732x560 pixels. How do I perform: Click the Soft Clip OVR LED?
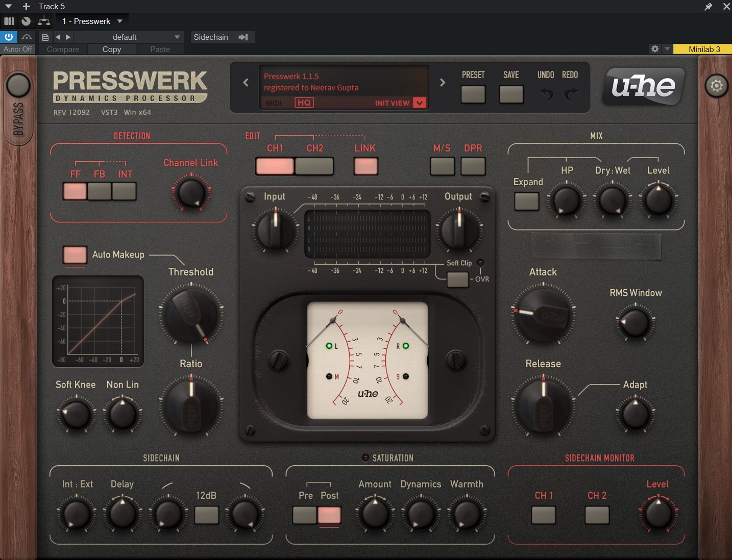coord(480,263)
